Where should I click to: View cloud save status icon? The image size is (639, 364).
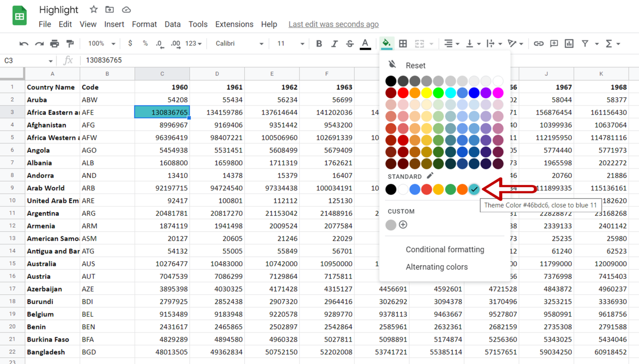(x=126, y=9)
